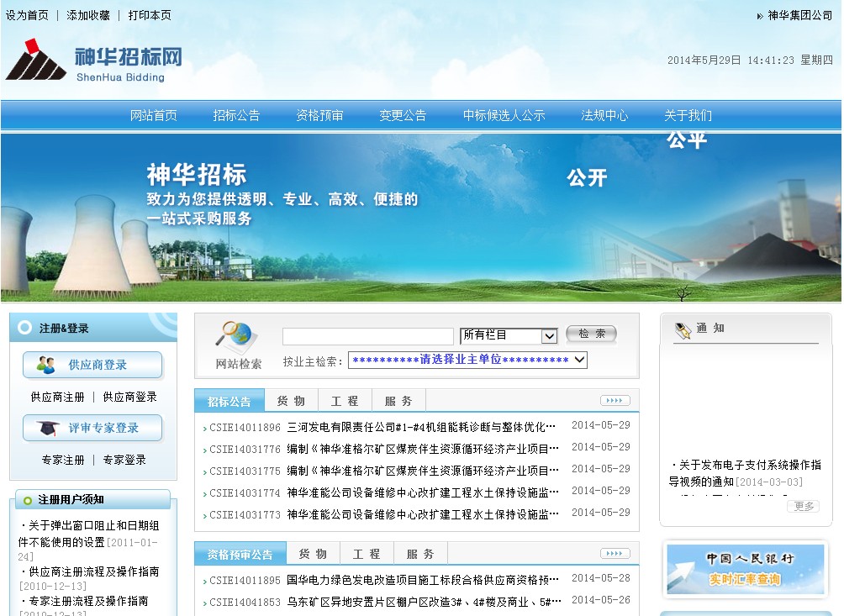Go to 法规中心 in the navigation bar

pyautogui.click(x=604, y=115)
